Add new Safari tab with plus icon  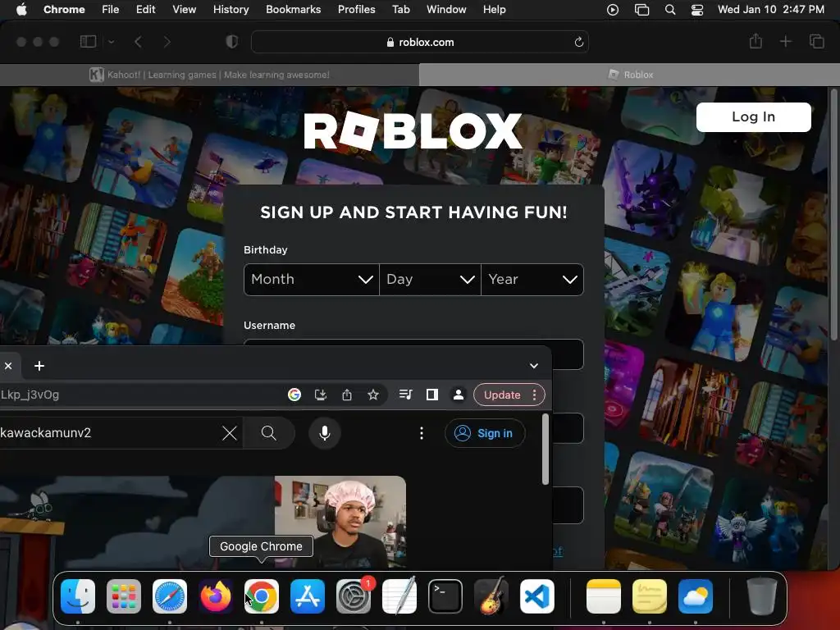pyautogui.click(x=785, y=41)
